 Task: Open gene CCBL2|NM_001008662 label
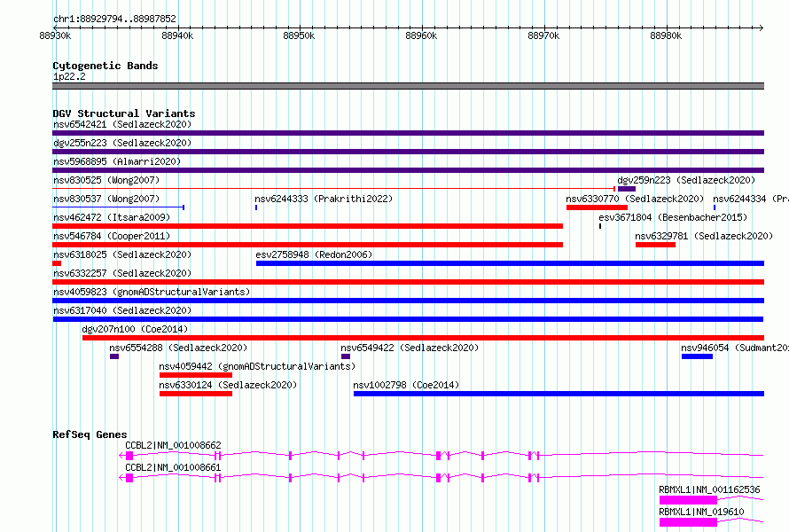[x=173, y=445]
